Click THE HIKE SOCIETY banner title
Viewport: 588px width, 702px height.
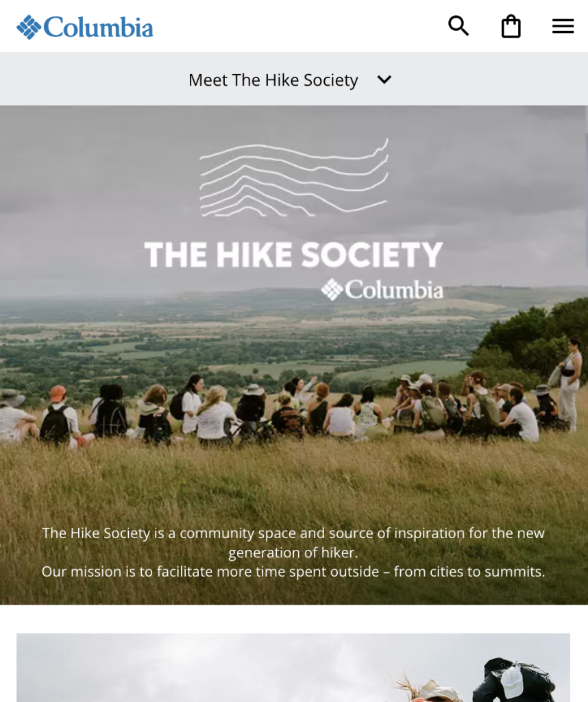pyautogui.click(x=293, y=254)
